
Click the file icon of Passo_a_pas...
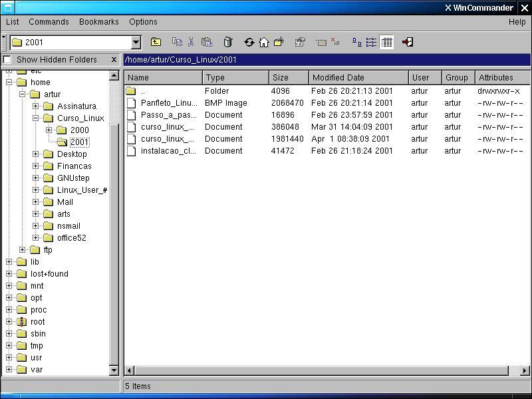(x=131, y=114)
